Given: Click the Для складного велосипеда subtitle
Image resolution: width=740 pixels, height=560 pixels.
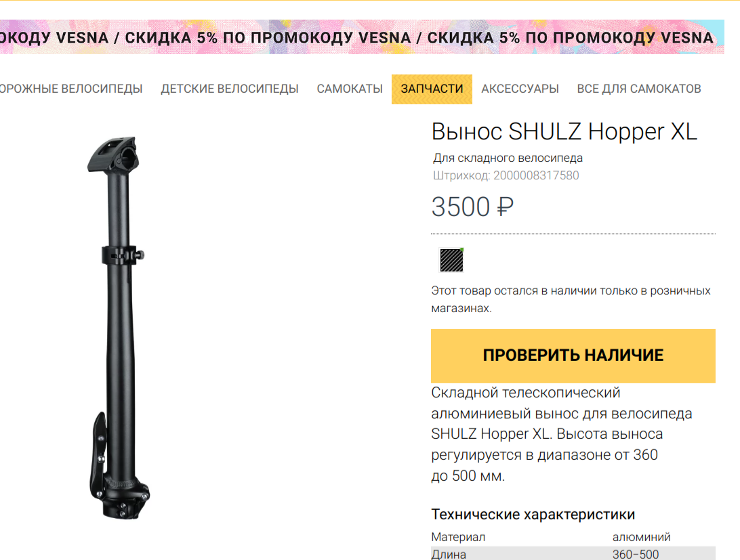Looking at the screenshot, I should 508,158.
